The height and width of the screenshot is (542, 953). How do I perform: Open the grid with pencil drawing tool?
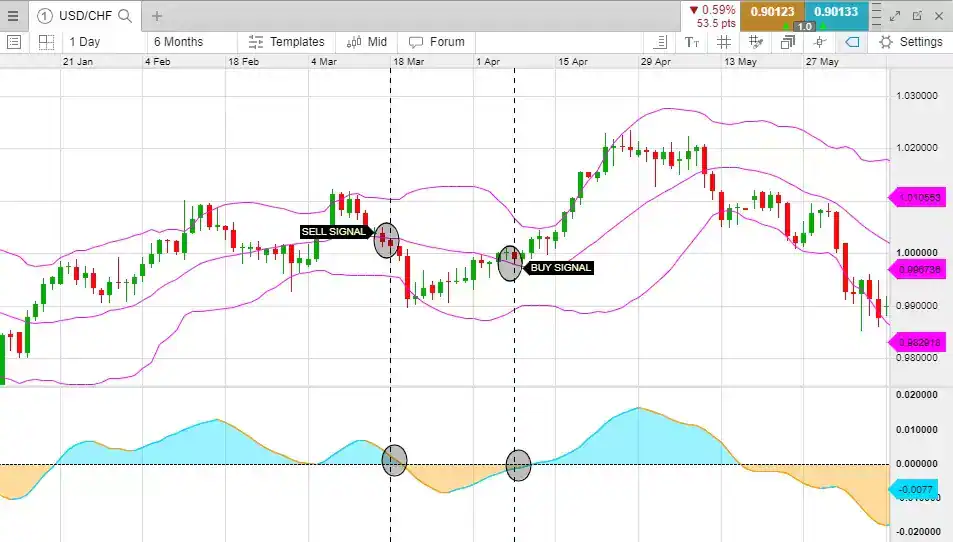click(756, 42)
